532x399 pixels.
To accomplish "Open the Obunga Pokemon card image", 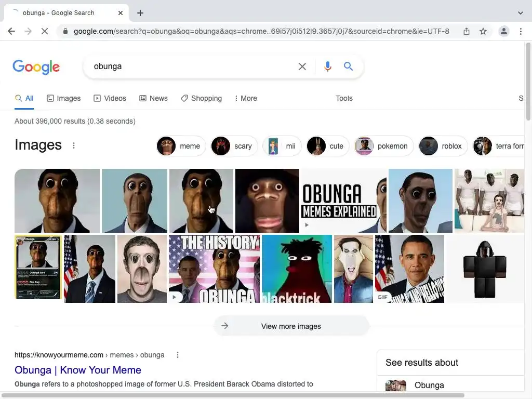I will click(38, 268).
